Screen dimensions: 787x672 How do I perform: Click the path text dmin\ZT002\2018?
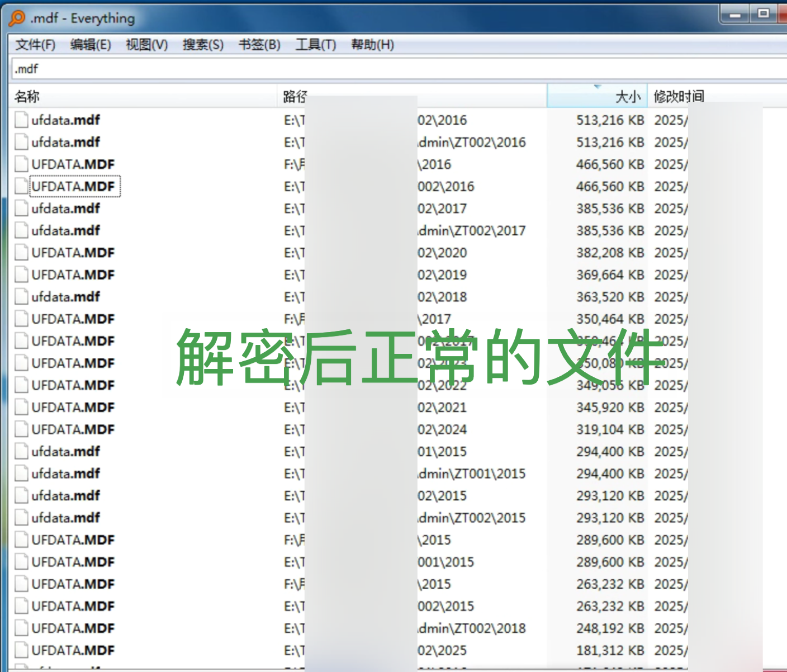pos(472,628)
